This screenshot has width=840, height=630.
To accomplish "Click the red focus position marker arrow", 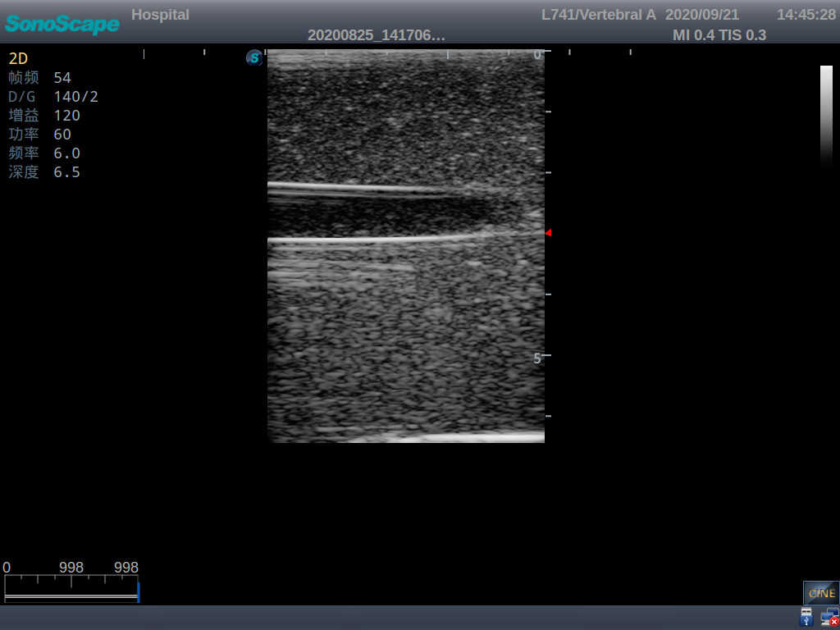I will [x=548, y=232].
